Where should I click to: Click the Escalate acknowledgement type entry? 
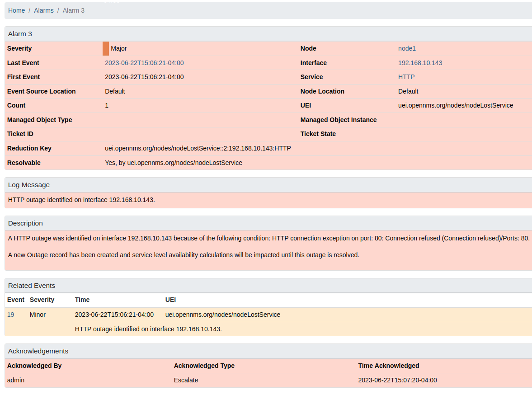(186, 380)
